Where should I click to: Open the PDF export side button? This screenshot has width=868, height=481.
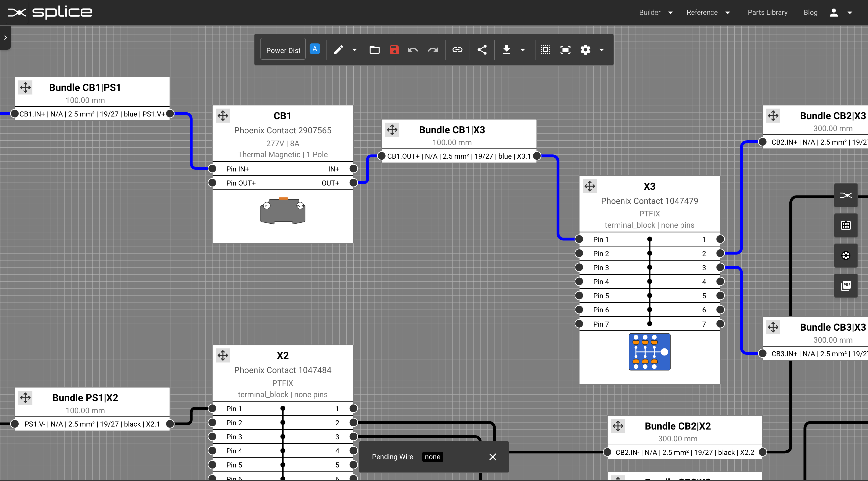[846, 286]
